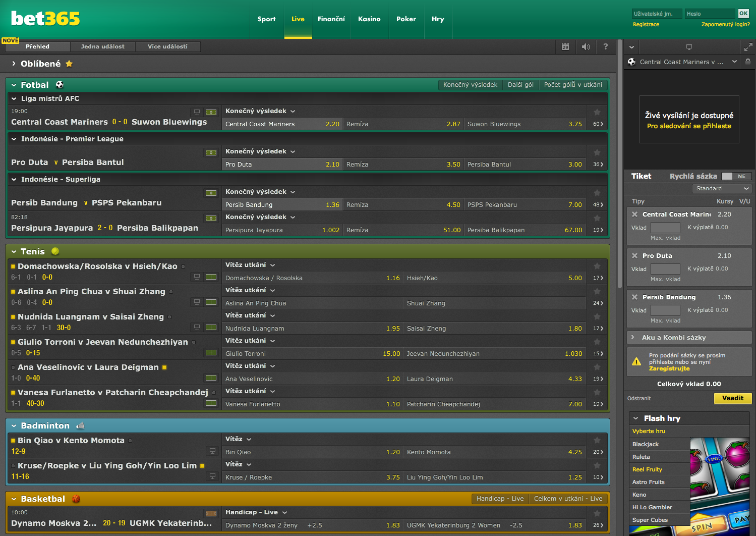This screenshot has width=756, height=536.
Task: Open Handicap - Live market dropdown
Action: (256, 512)
